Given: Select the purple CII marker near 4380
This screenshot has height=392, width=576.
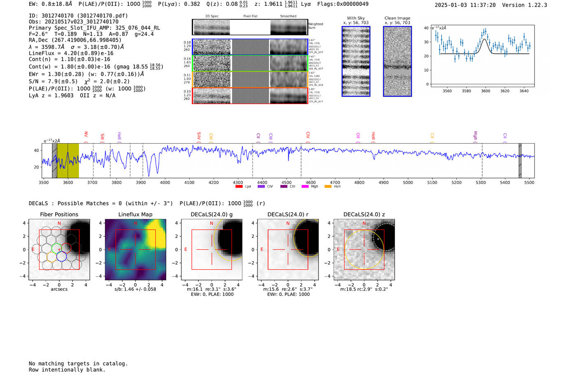Looking at the screenshot, I should 258,138.
